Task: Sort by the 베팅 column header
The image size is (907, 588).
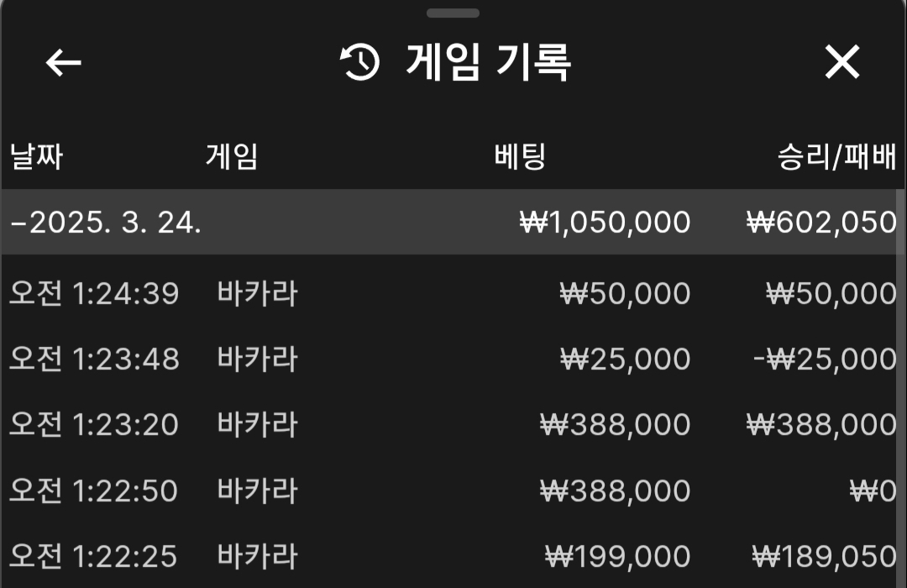Action: coord(521,157)
